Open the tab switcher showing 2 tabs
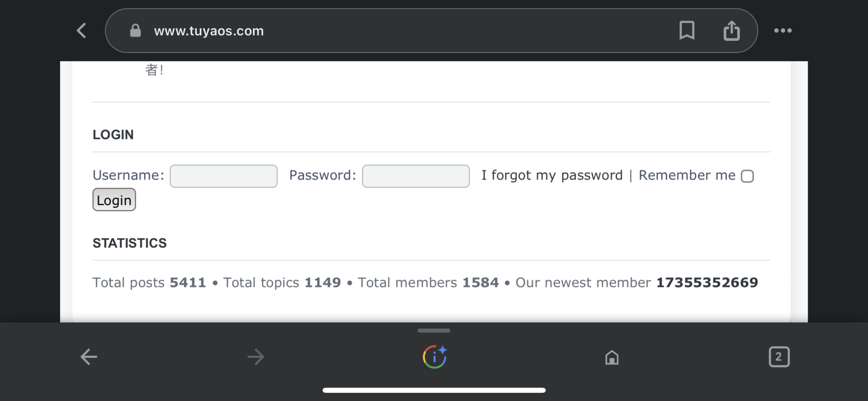The width and height of the screenshot is (868, 401). click(x=779, y=357)
